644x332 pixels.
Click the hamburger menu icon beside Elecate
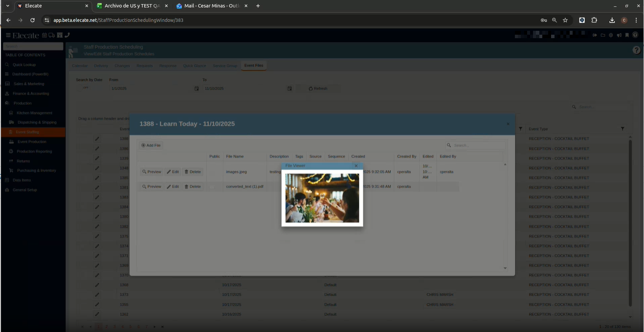[8, 35]
